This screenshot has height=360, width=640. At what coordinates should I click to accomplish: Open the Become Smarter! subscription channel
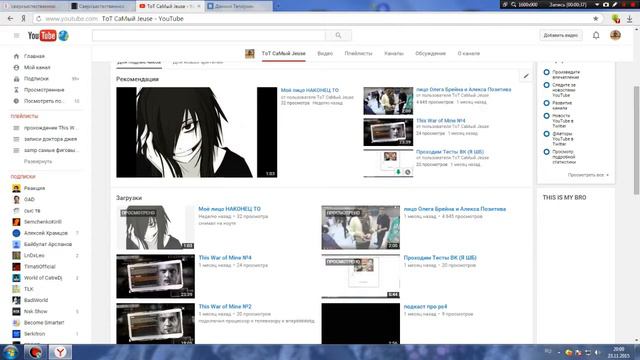click(x=44, y=322)
